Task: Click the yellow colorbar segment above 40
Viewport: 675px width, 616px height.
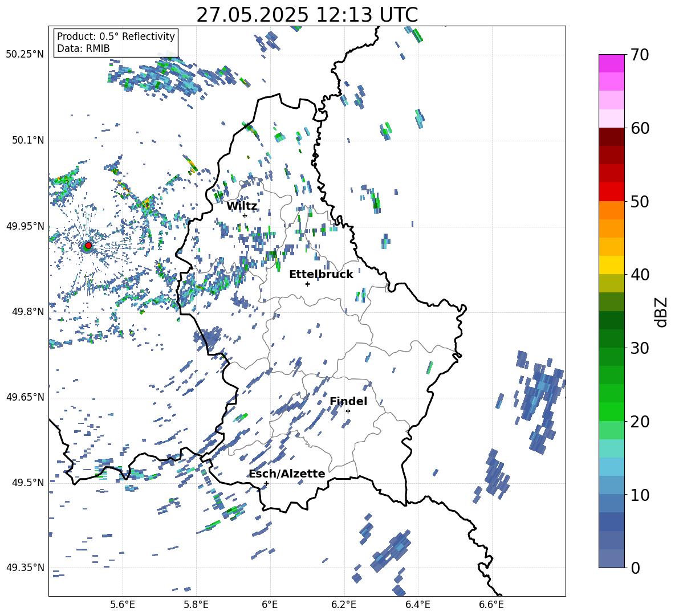Action: pos(611,265)
